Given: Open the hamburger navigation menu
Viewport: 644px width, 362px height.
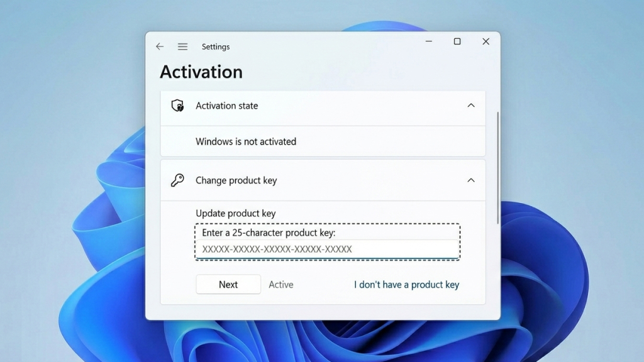Looking at the screenshot, I should pyautogui.click(x=183, y=47).
